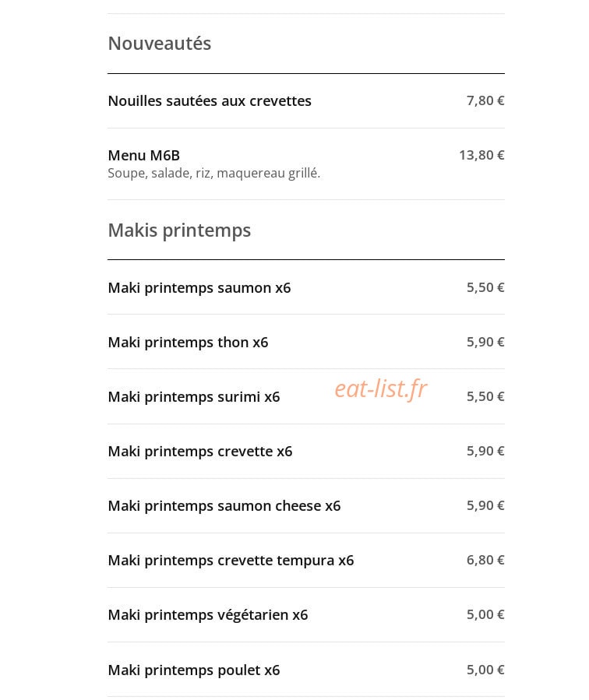Click the 13,80 € Menu M6B price
The image size is (589, 700).
[x=481, y=156]
